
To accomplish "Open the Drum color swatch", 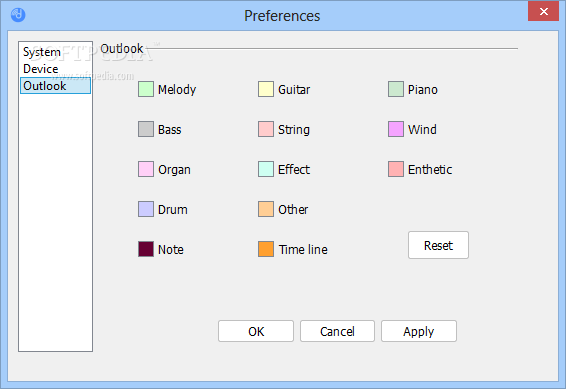I will tap(146, 209).
